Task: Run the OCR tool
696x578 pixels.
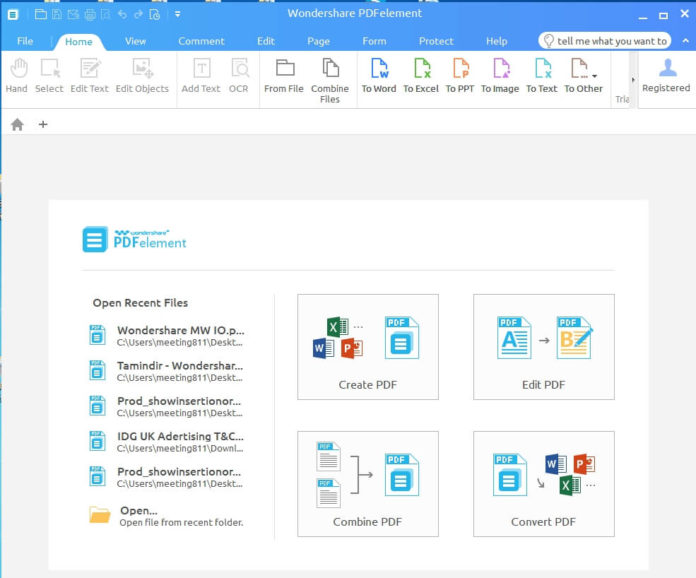Action: click(239, 76)
